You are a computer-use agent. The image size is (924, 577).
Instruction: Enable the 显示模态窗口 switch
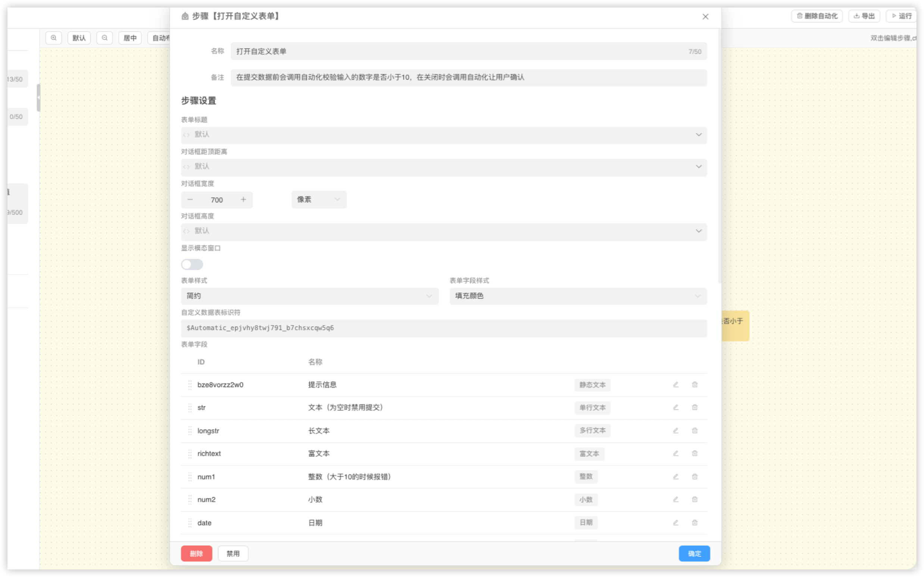[x=192, y=264]
